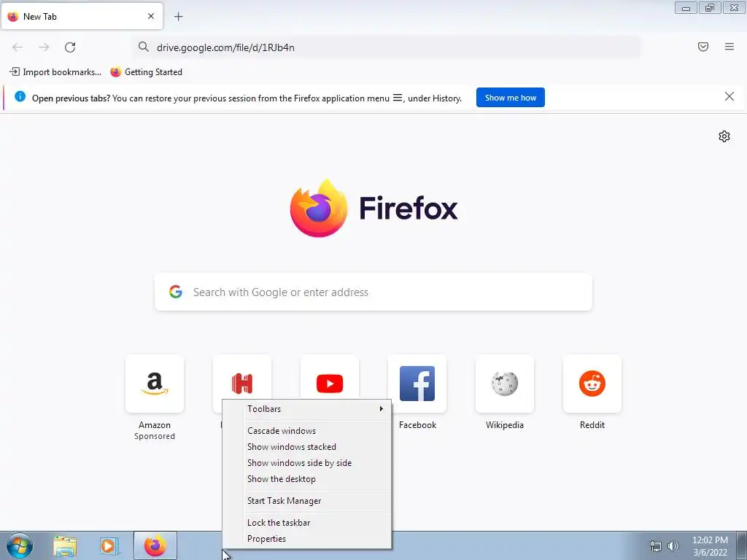Click the Google search input on new tab
Viewport: 747px width, 560px height.
click(x=373, y=292)
